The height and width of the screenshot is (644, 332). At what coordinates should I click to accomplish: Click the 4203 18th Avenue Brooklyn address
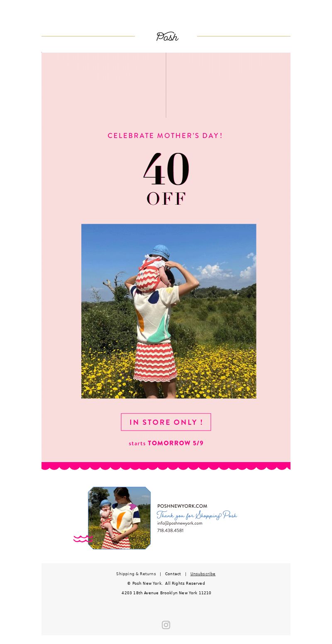coord(166,593)
